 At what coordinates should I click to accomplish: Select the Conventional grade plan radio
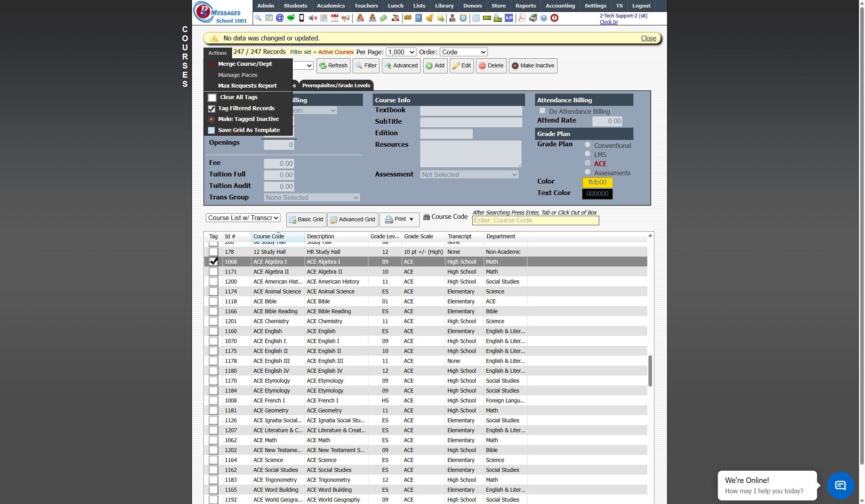click(587, 145)
